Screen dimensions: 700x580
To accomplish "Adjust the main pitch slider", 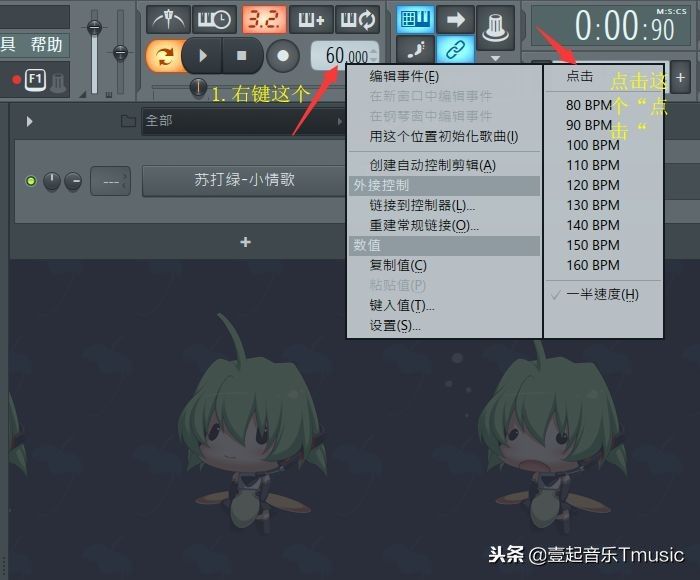I will pyautogui.click(x=121, y=53).
